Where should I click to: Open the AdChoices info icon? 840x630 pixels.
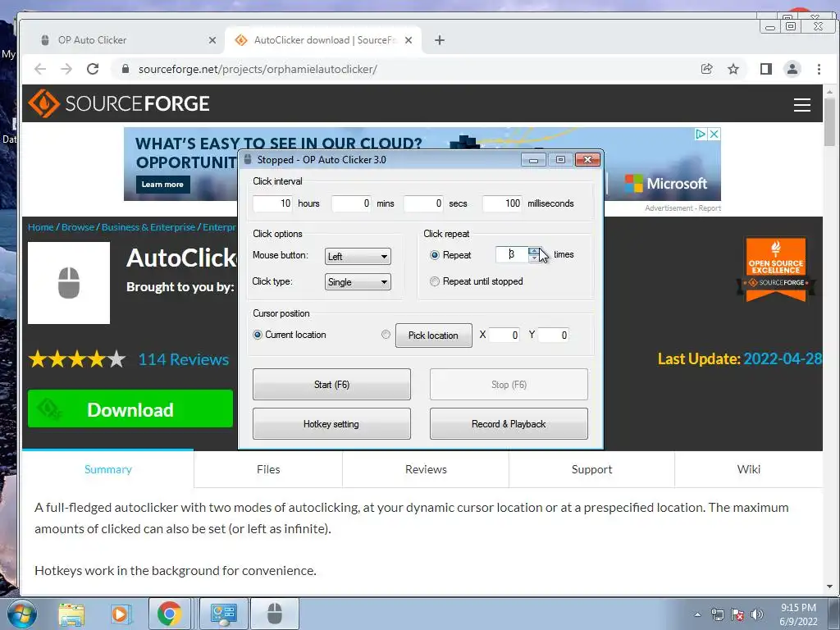701,134
